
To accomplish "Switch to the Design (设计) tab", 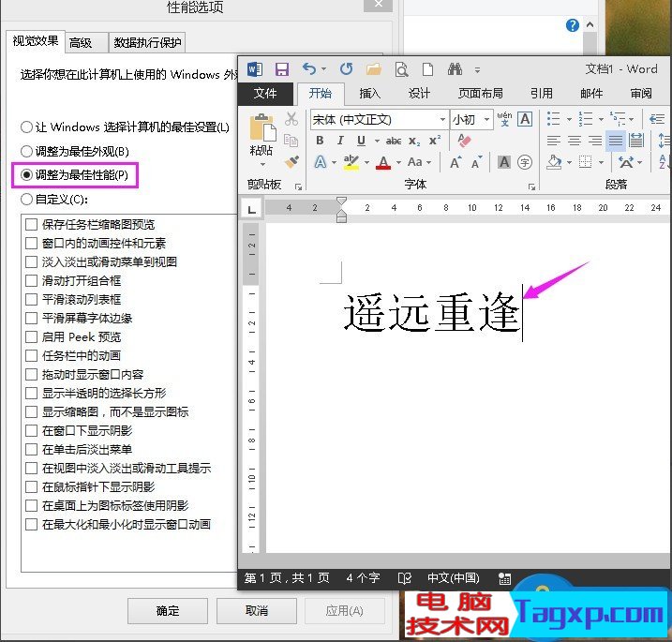I will click(419, 93).
